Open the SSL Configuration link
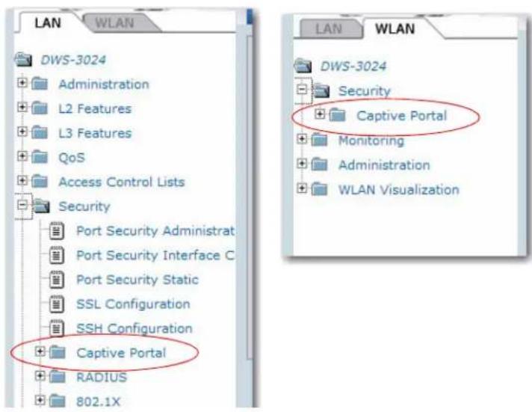 click(133, 304)
